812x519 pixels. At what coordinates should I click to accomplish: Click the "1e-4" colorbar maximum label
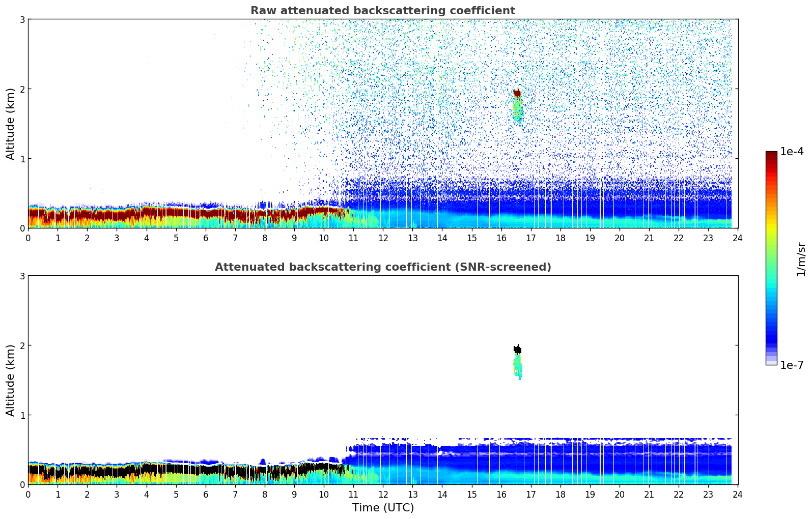coord(792,152)
